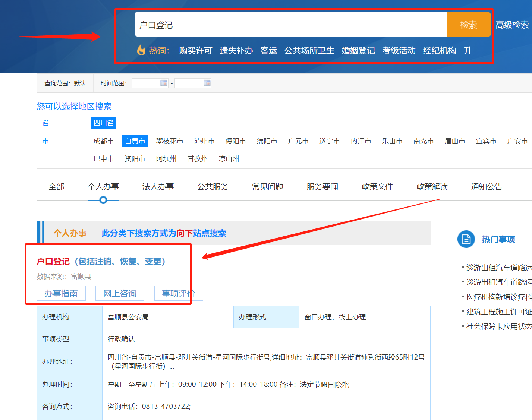Select 四川省 province option

104,123
